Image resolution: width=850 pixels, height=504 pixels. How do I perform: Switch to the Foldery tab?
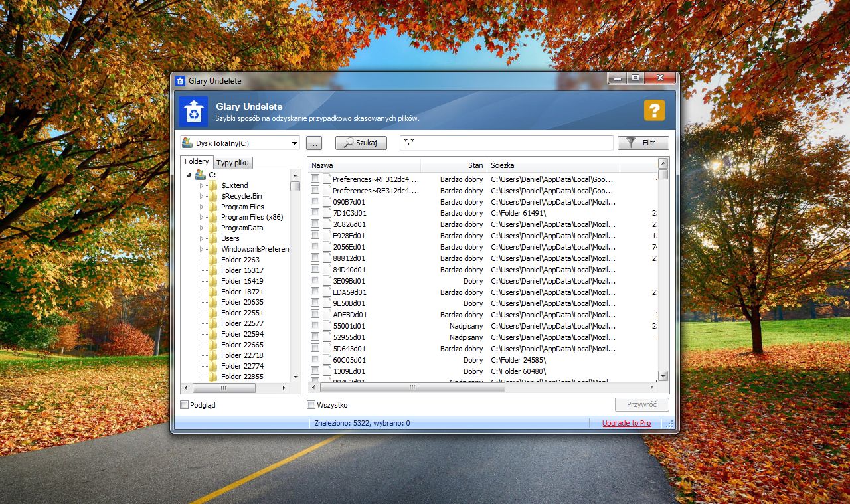(x=197, y=161)
